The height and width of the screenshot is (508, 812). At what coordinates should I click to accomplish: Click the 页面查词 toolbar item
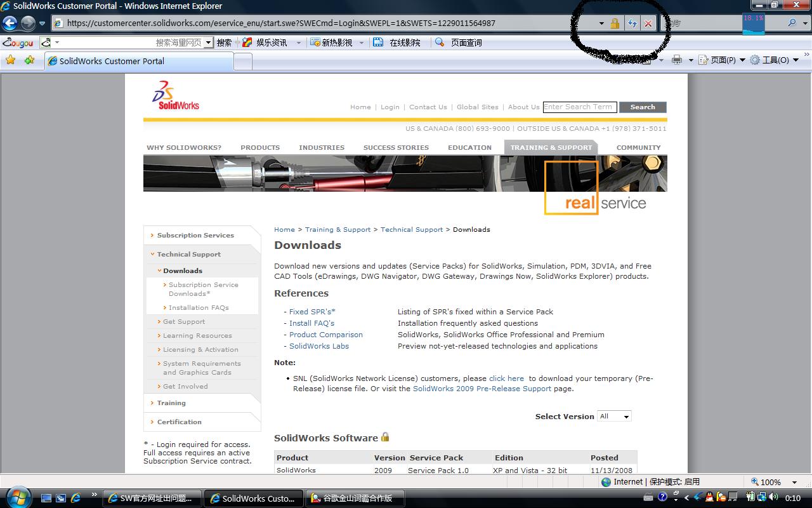pos(458,43)
